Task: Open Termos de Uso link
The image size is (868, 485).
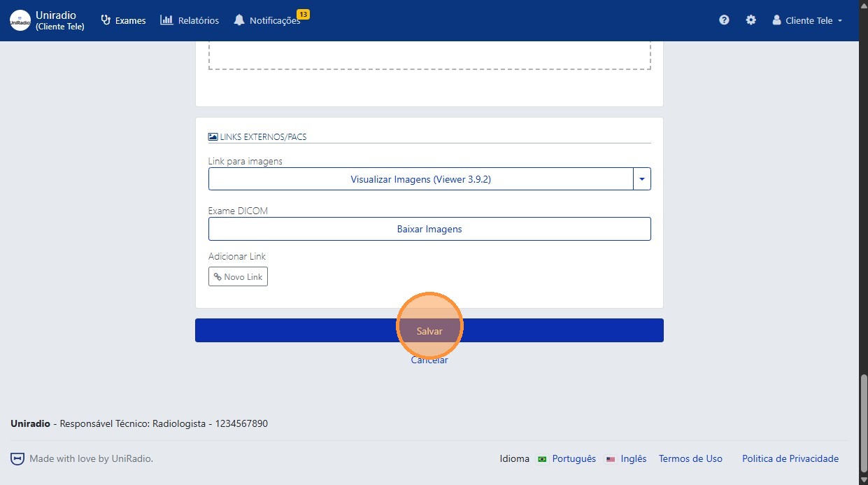Action: [x=690, y=459]
